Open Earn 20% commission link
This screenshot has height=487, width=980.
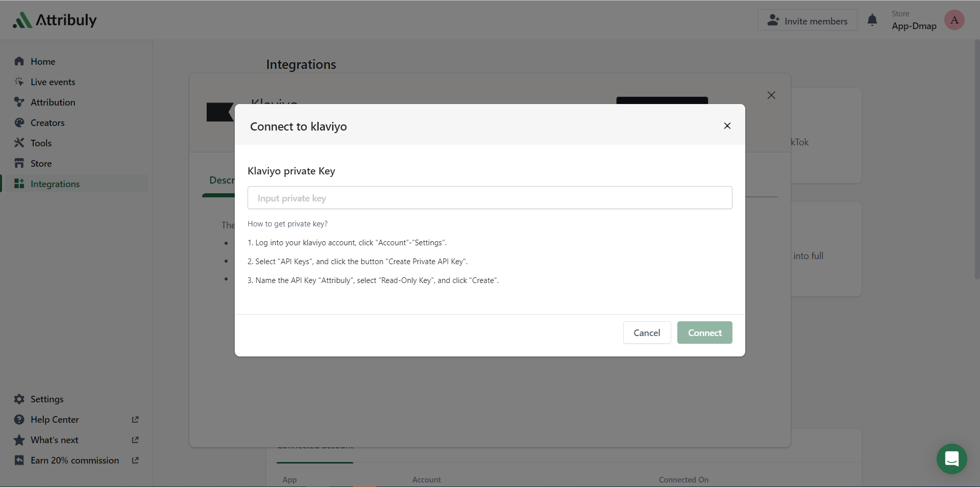click(x=75, y=460)
